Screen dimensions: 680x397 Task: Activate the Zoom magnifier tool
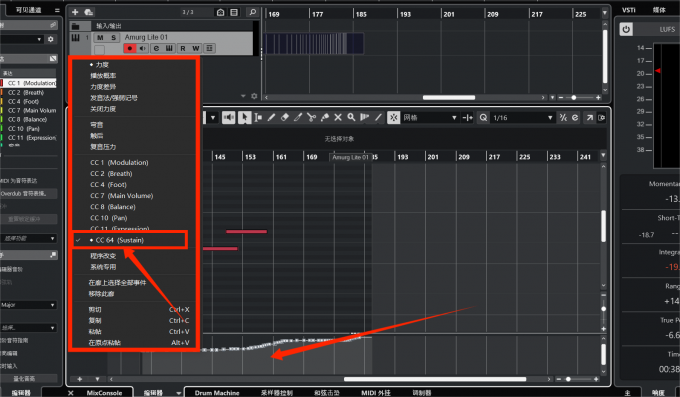351,117
